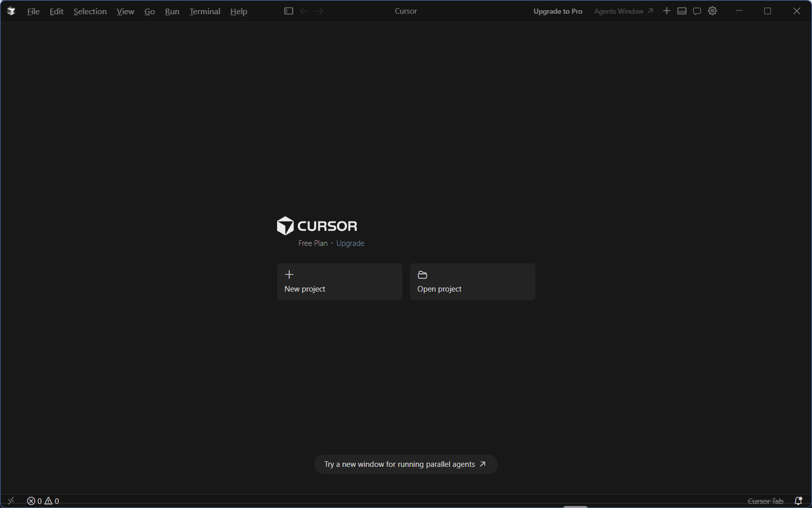812x508 pixels.
Task: Open the Terminal menu
Action: coord(205,11)
